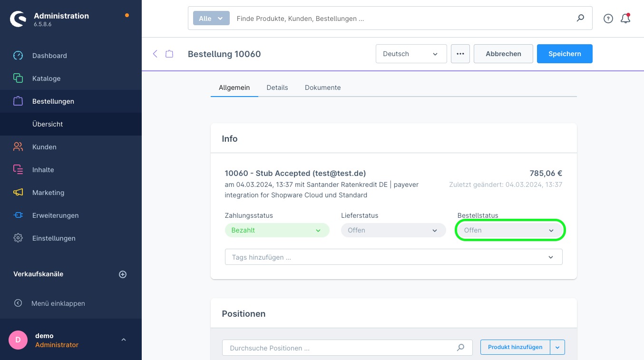The width and height of the screenshot is (644, 360).
Task: Click the Inhalte layout icon
Action: pyautogui.click(x=18, y=170)
